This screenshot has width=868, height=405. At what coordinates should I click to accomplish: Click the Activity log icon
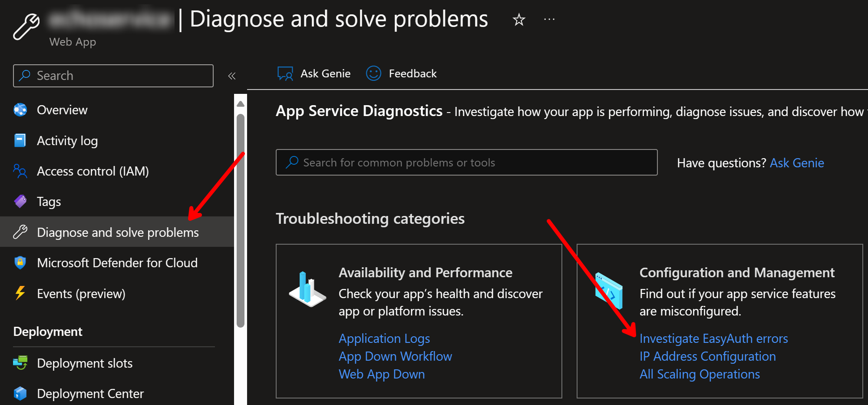(20, 140)
